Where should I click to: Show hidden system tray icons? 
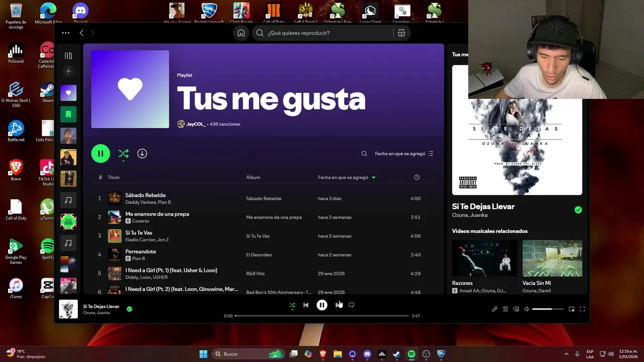pos(567,354)
